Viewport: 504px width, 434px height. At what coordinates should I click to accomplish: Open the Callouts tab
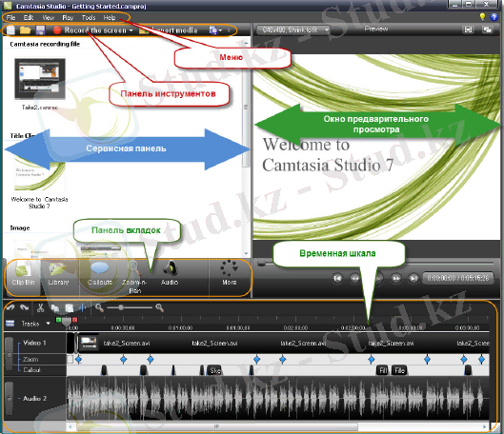100,277
